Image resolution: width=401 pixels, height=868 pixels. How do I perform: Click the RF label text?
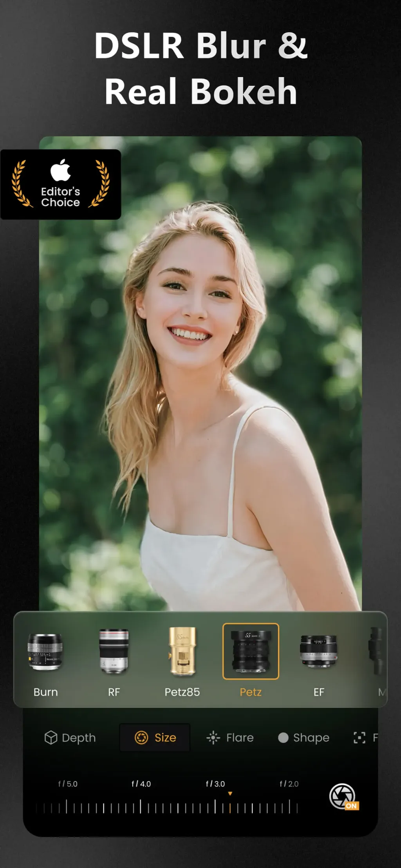tap(114, 692)
